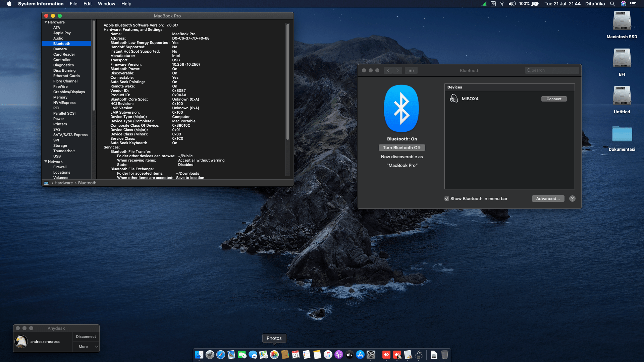Open FaceTime from the Dock
The image size is (644, 362).
click(x=242, y=355)
